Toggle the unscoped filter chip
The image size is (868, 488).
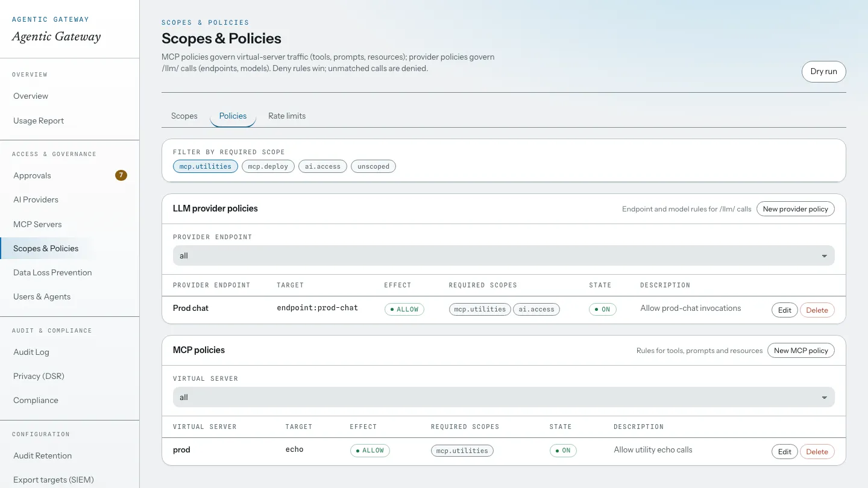coord(373,166)
